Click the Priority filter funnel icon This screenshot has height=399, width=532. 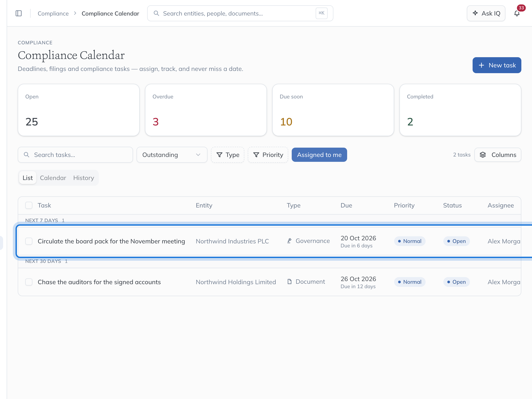pos(256,155)
